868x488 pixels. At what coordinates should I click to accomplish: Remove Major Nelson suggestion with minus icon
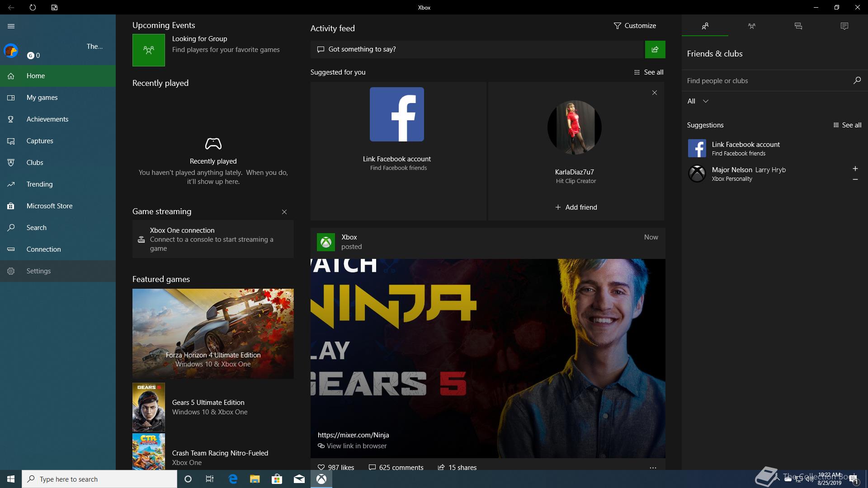click(x=855, y=179)
